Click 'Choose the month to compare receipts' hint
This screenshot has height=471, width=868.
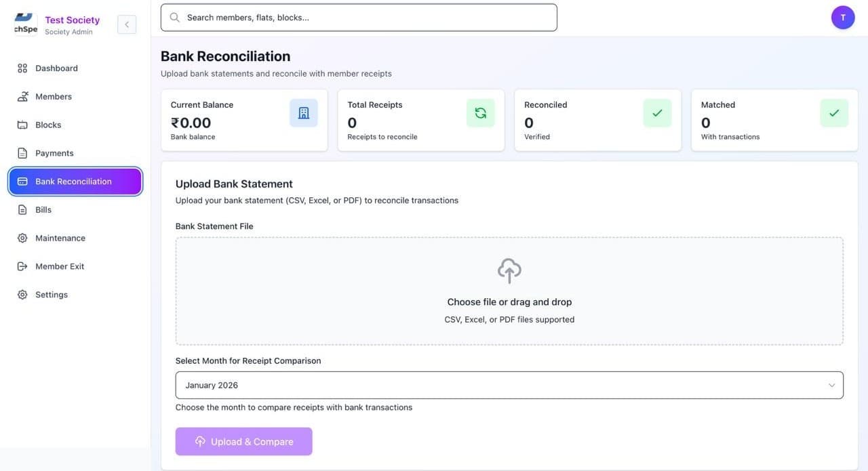point(294,407)
